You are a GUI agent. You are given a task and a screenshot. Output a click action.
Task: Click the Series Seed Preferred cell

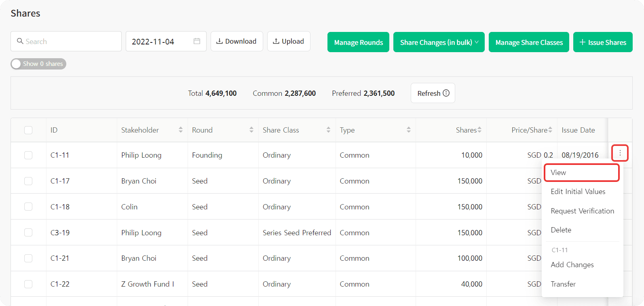[297, 233]
